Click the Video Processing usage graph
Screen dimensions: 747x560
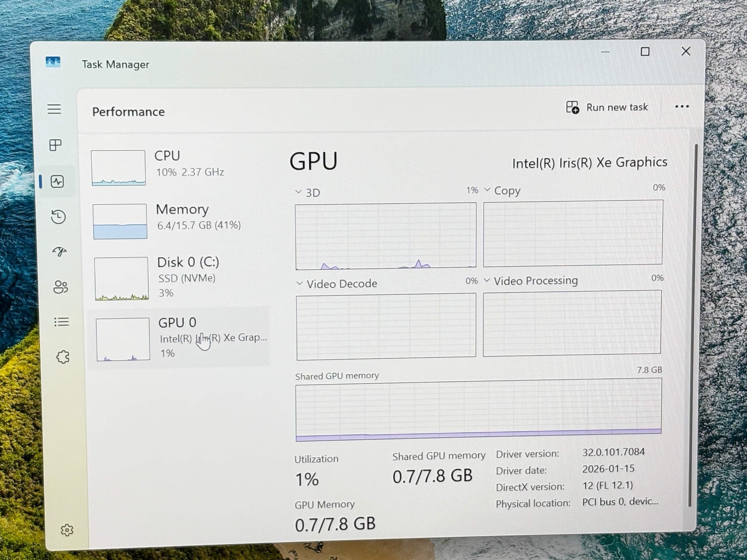point(572,323)
